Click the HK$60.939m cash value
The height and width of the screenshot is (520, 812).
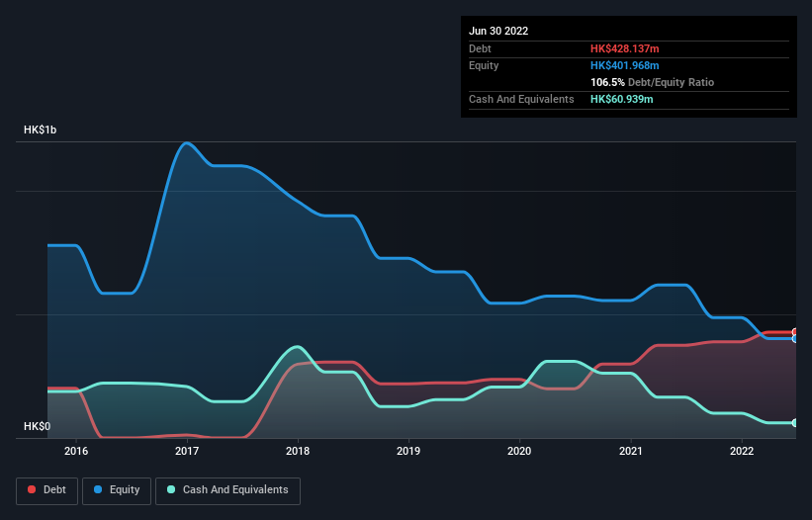click(621, 99)
